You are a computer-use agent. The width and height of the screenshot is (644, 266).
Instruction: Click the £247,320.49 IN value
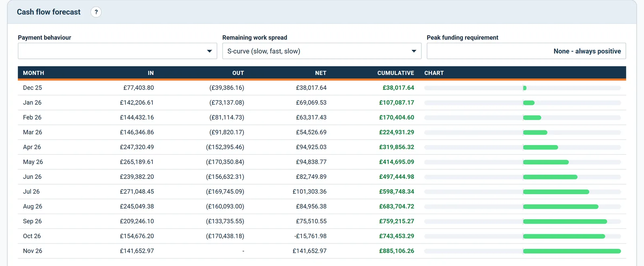pyautogui.click(x=137, y=147)
